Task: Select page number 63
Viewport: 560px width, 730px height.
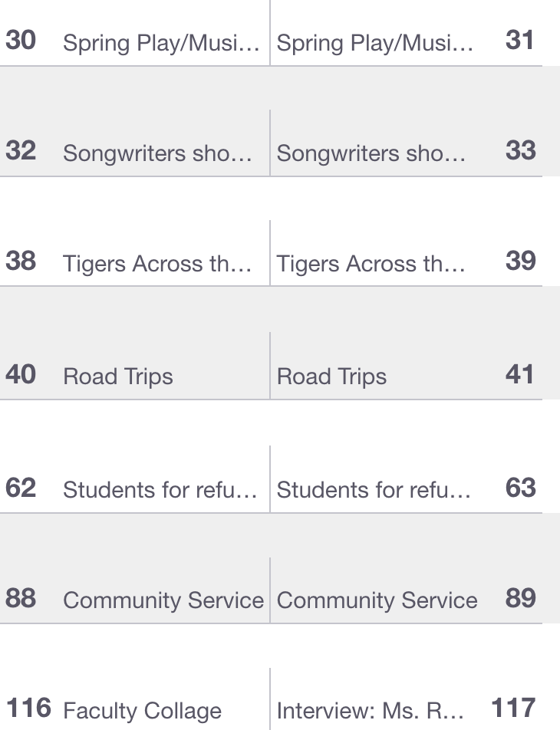Action: 520,488
